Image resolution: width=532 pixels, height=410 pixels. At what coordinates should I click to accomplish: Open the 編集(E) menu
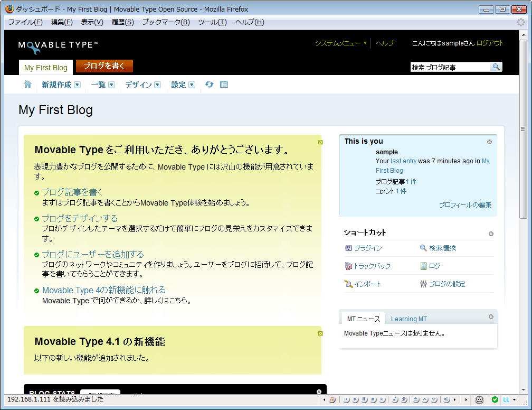point(62,22)
